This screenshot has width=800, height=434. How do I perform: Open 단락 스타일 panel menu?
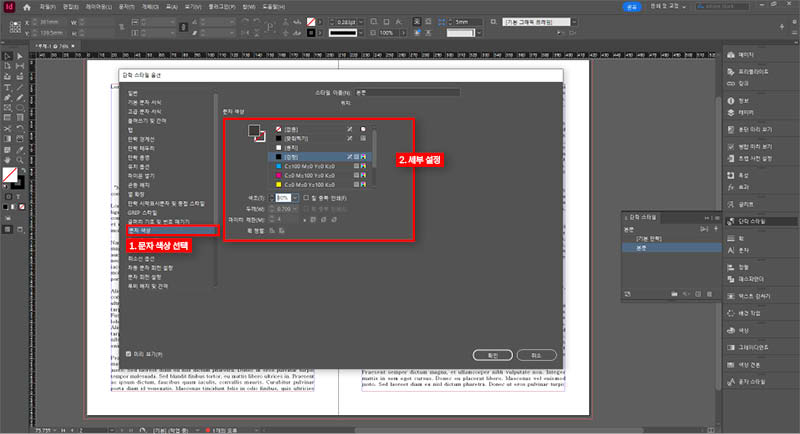click(717, 218)
